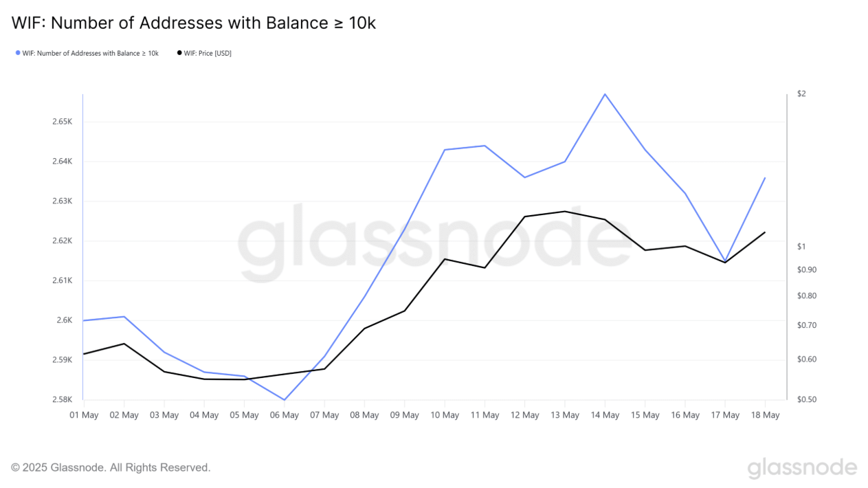Click the 18 May date label
Viewport: 868px width, 488px height.
coord(765,415)
